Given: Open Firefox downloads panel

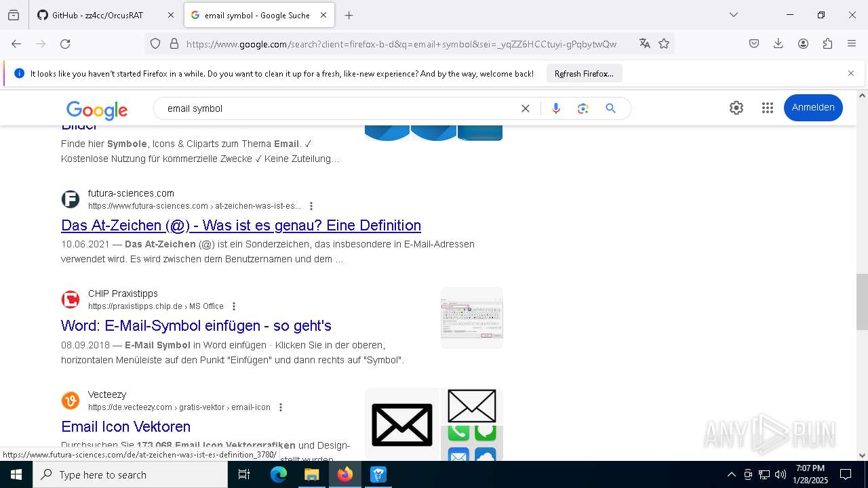Looking at the screenshot, I should coord(778,43).
